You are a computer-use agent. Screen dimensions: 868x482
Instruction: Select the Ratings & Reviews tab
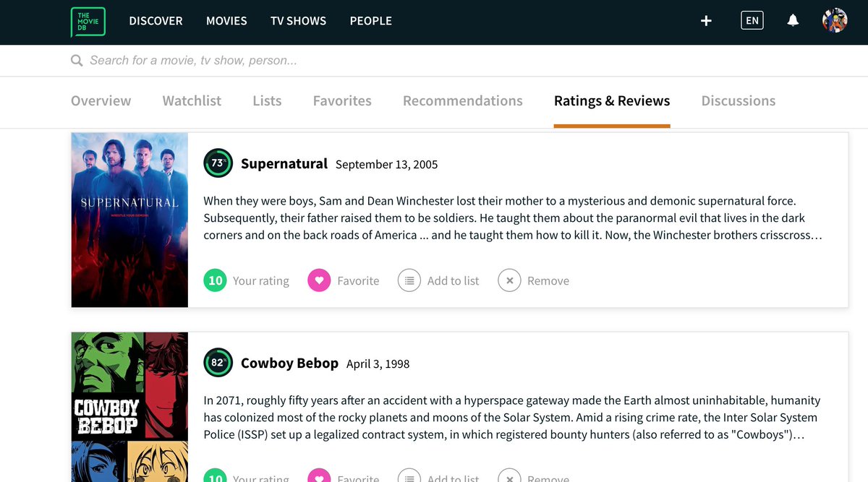[612, 101]
